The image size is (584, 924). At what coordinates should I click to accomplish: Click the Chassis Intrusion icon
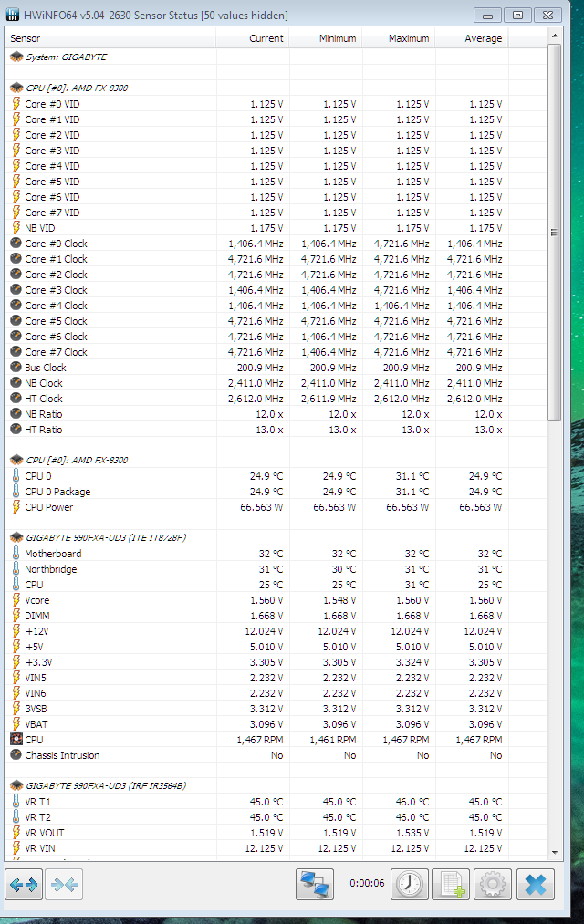pyautogui.click(x=16, y=754)
